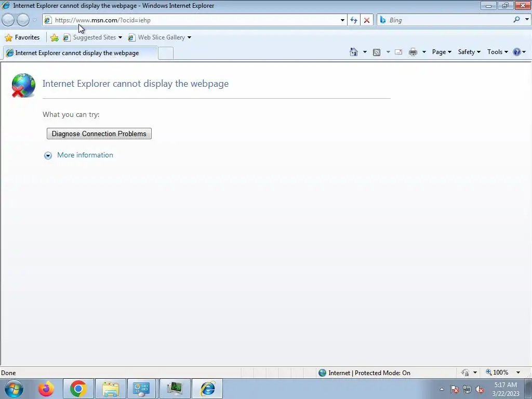Launch Firefox from the taskbar
Viewport: 532px width, 399px height.
(46, 389)
